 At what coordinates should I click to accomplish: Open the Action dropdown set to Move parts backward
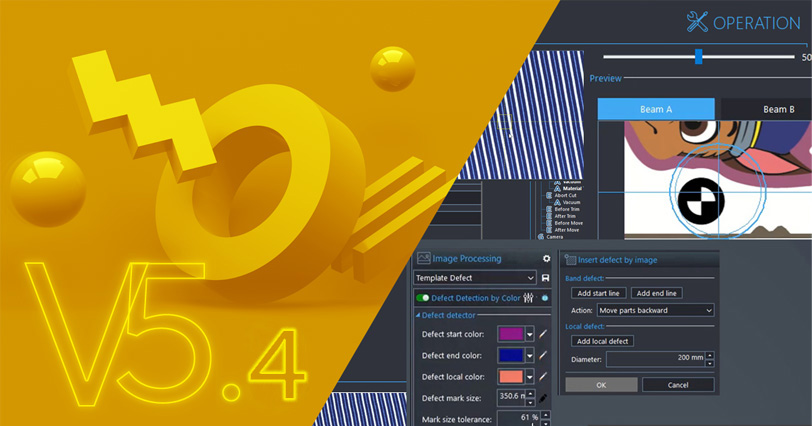pos(656,310)
